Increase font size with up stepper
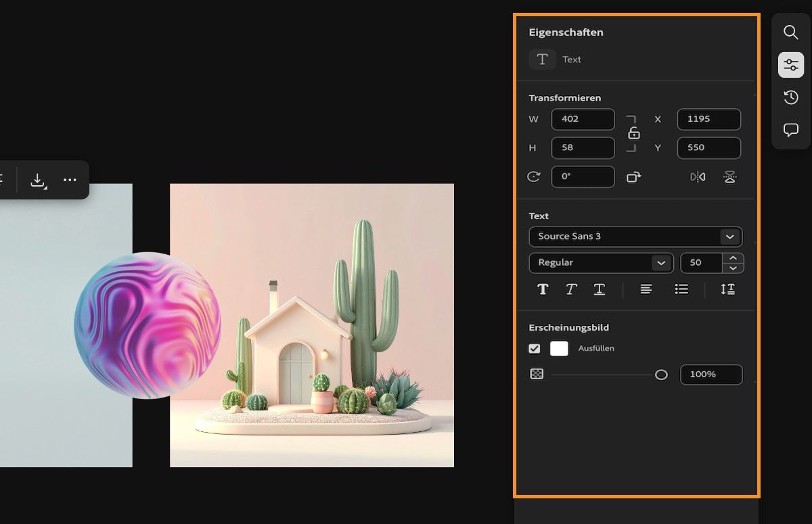Viewport: 812px width, 524px height. (733, 258)
